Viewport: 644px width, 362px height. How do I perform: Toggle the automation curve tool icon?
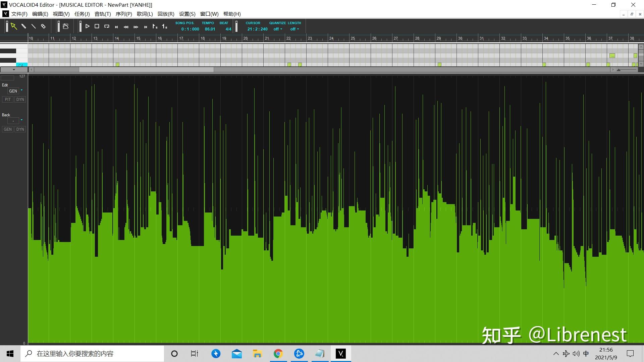(x=66, y=26)
